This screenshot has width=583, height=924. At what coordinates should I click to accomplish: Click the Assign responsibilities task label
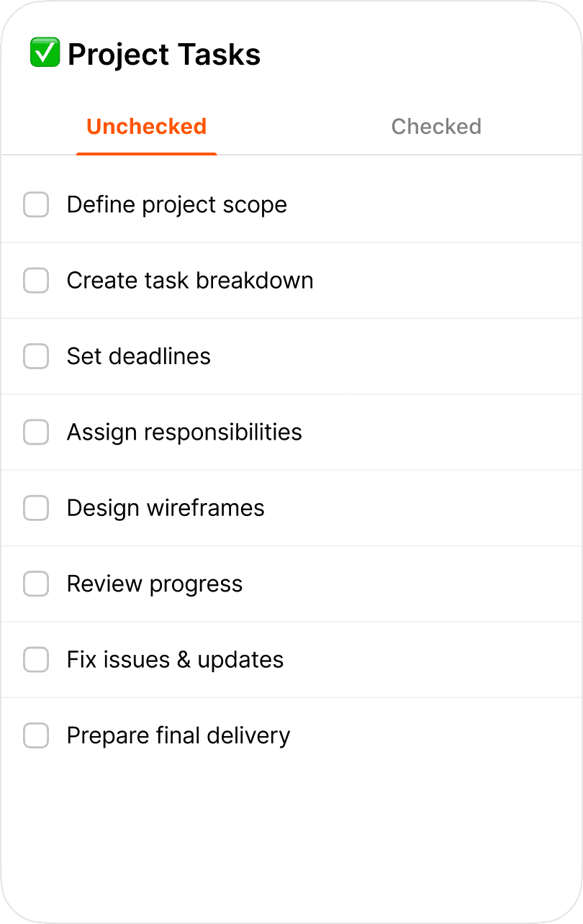184,432
